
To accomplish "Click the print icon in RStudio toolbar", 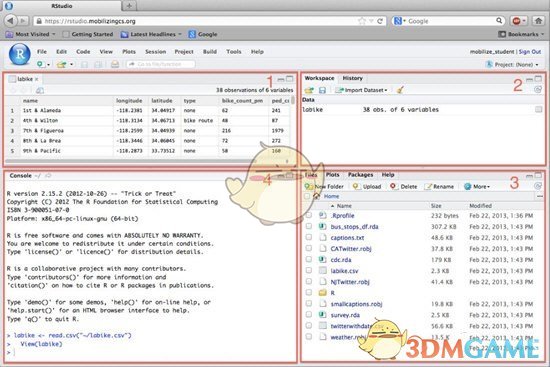I will coord(115,65).
